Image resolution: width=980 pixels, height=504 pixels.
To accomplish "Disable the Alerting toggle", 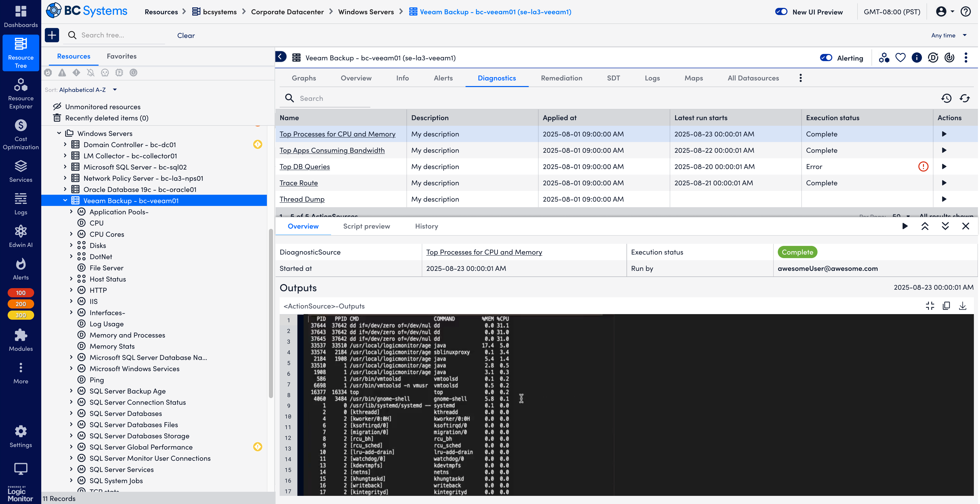I will [826, 58].
